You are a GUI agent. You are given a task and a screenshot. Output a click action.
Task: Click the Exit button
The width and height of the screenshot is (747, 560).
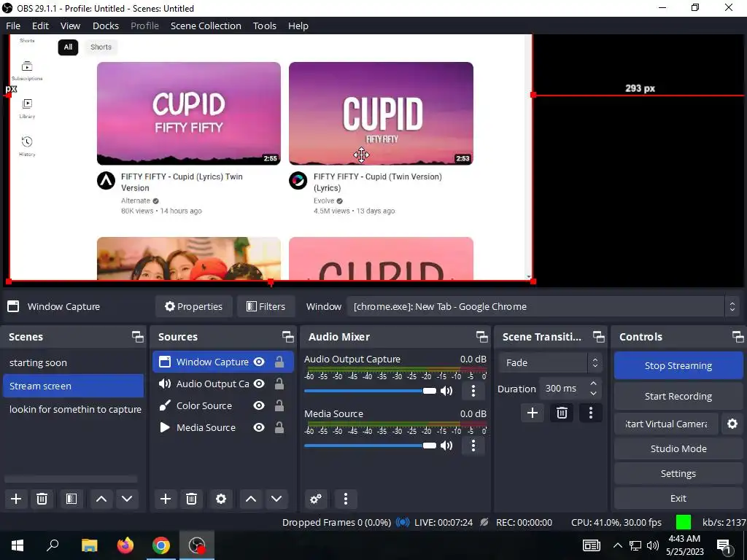[678, 498]
